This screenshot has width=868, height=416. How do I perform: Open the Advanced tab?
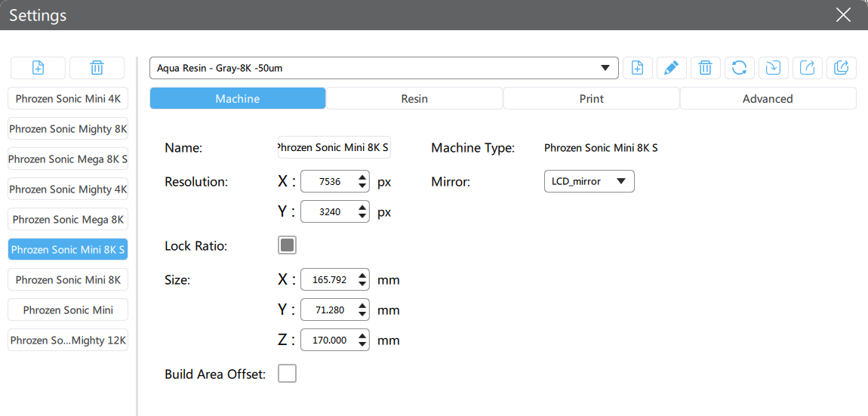768,99
